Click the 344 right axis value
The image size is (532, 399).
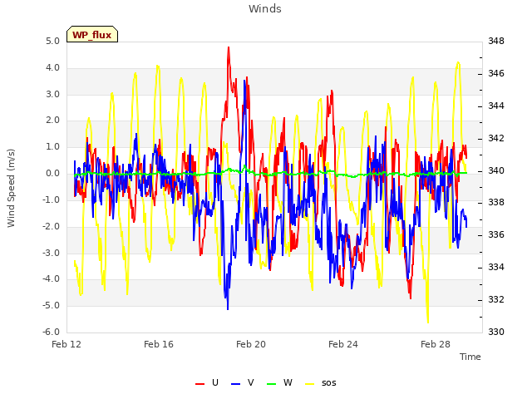pos(496,106)
